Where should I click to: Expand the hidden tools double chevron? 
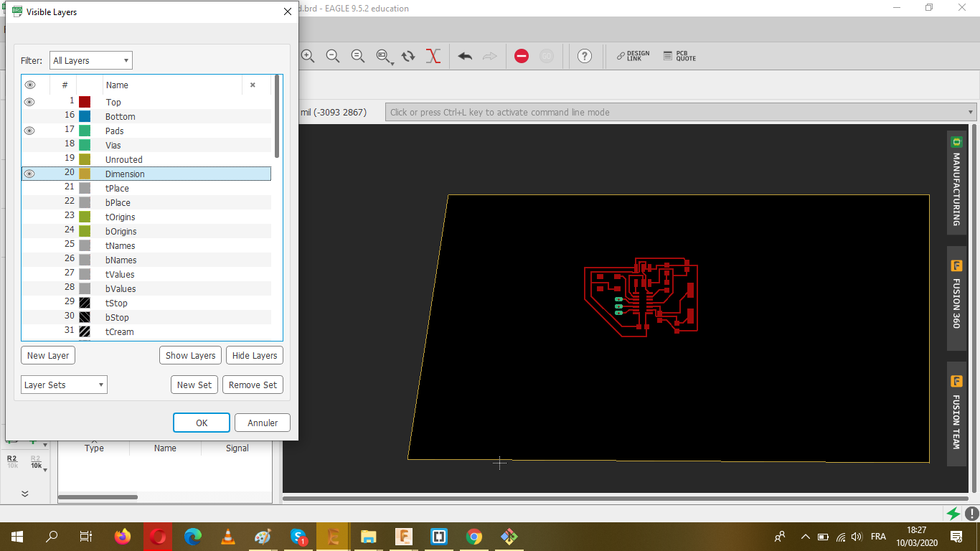click(x=25, y=494)
